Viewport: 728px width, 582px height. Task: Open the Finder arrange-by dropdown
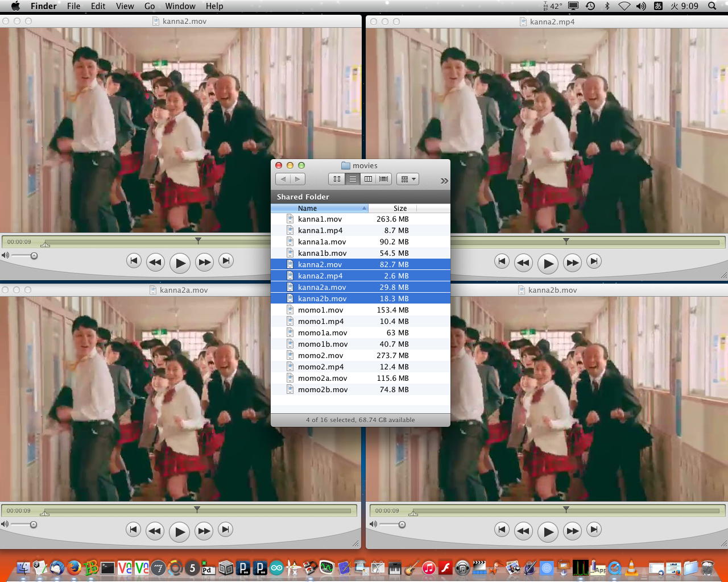point(408,179)
